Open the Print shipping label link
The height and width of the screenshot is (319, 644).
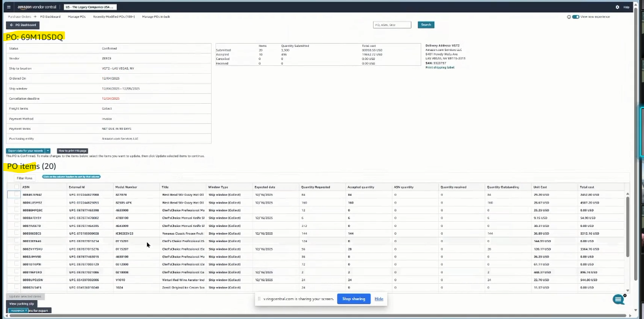pos(440,67)
